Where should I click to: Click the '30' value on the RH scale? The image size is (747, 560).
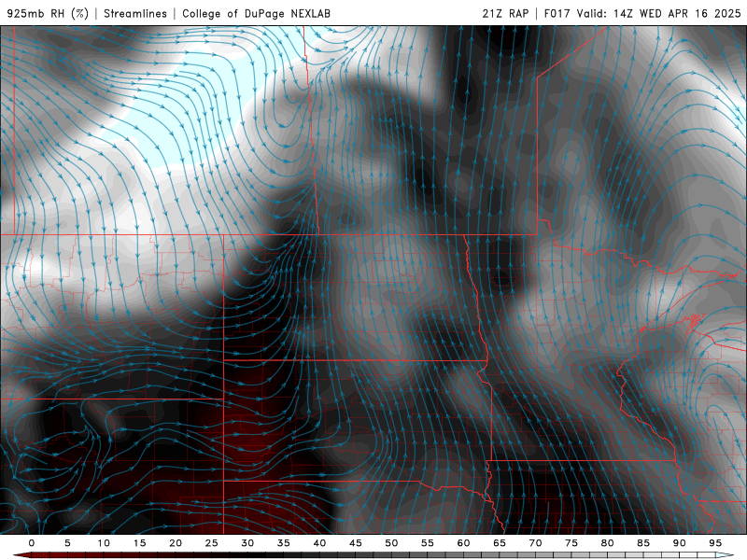click(247, 543)
